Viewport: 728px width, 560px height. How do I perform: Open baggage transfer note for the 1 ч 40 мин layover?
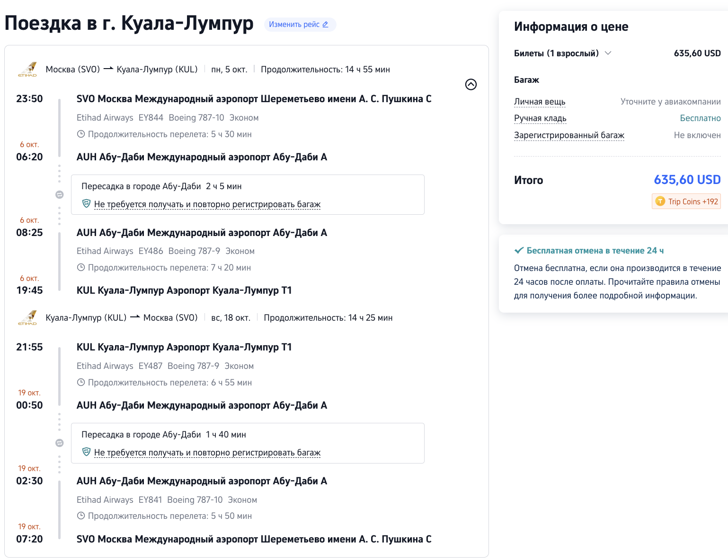(x=207, y=453)
